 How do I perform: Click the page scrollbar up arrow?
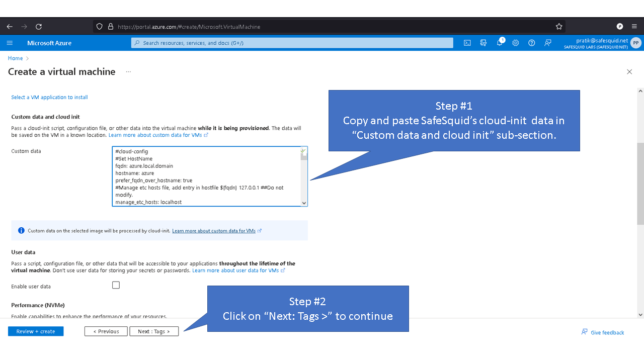click(640, 91)
